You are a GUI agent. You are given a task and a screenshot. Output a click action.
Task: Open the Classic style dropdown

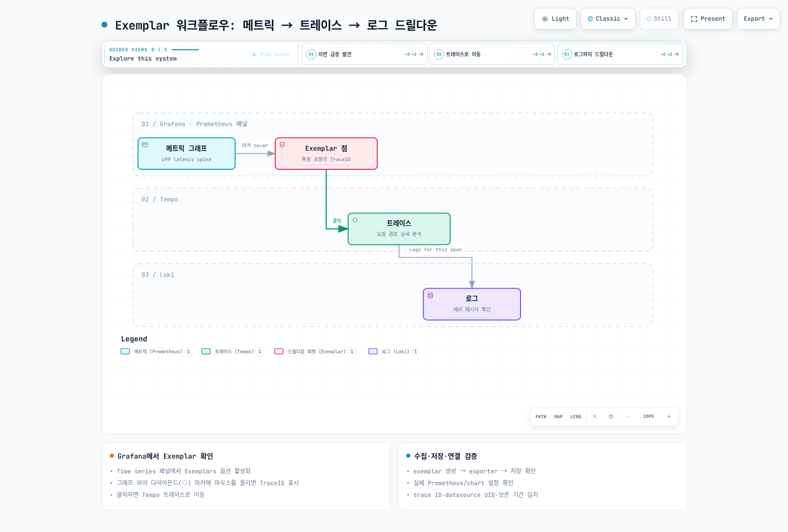coord(608,19)
